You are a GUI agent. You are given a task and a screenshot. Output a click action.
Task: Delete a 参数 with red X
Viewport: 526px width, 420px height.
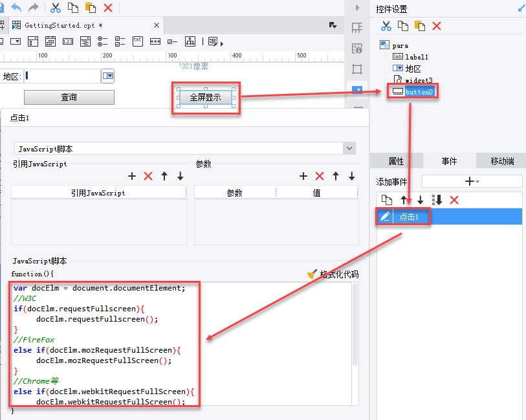(x=320, y=176)
